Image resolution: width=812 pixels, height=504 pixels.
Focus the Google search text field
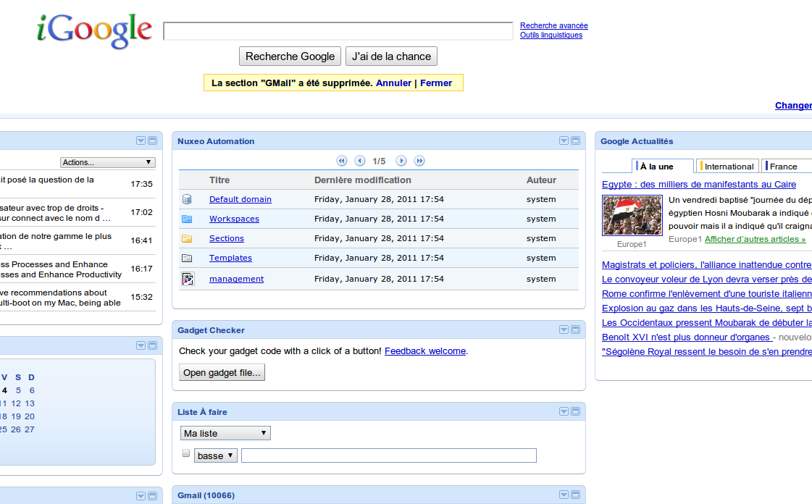click(338, 31)
